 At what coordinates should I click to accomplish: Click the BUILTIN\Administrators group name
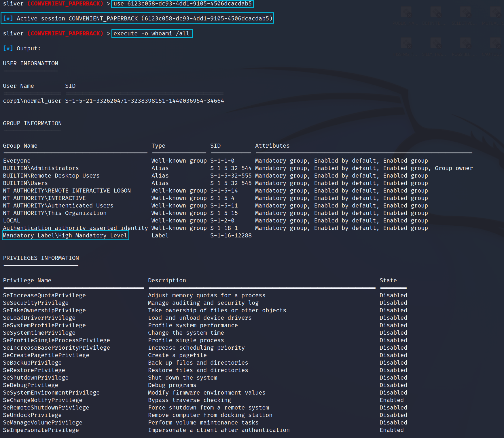pyautogui.click(x=41, y=168)
